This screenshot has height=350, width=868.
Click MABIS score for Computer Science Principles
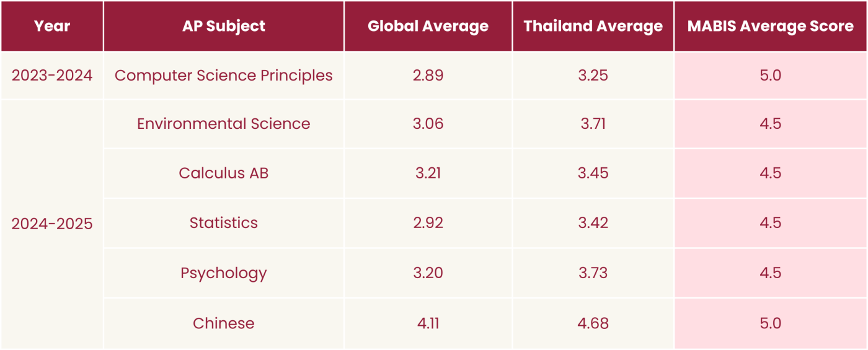tap(771, 76)
